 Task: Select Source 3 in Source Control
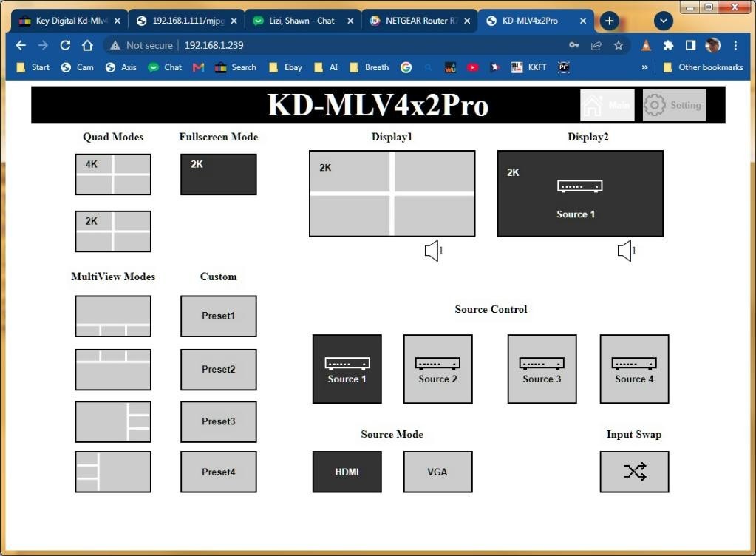[x=542, y=369]
